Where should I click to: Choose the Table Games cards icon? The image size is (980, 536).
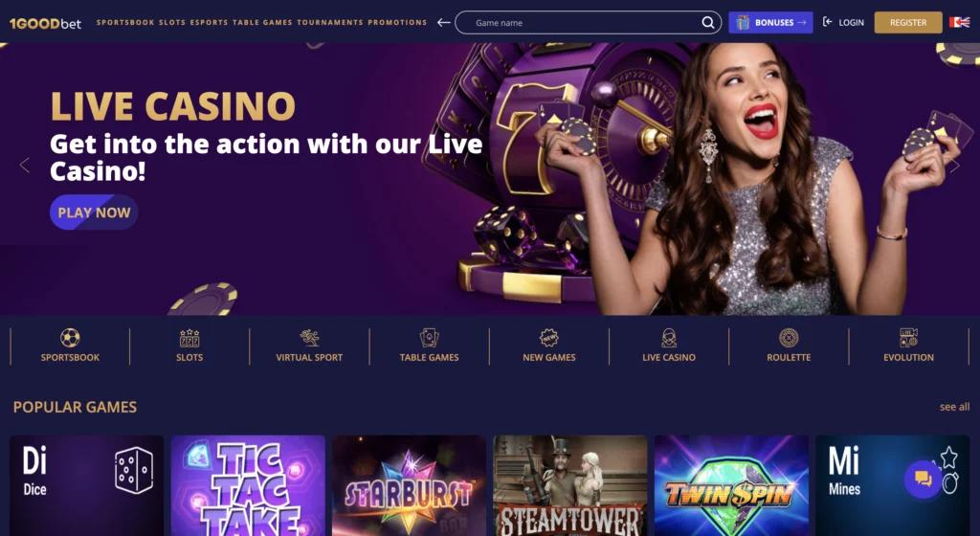click(x=430, y=338)
